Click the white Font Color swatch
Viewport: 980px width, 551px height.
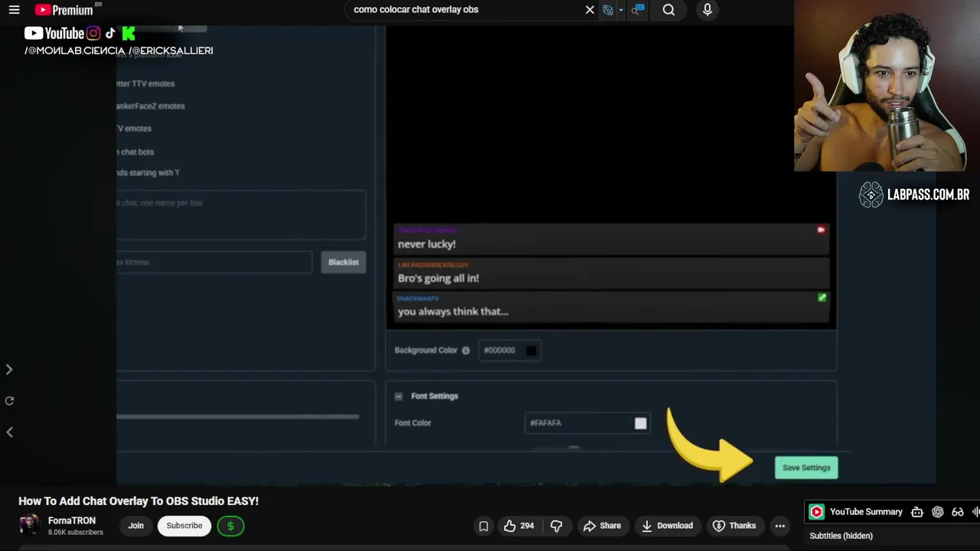[x=640, y=423]
